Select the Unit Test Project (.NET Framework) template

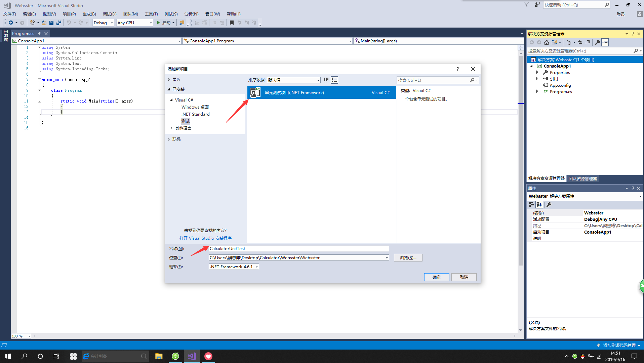[322, 92]
